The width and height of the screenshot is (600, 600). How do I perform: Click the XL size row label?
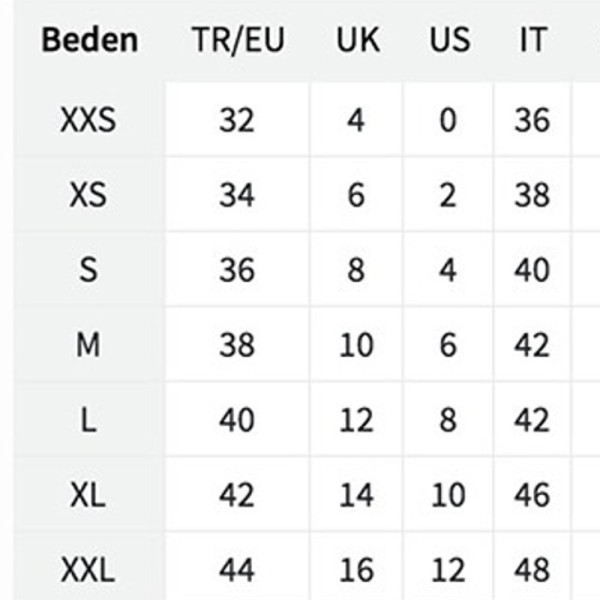pos(88,495)
